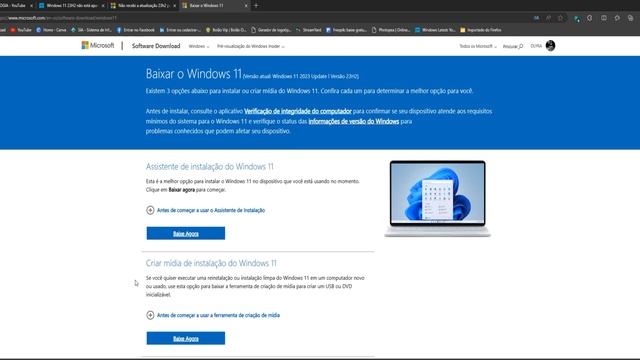Open the account profile avatar
640x360 pixels.
point(550,46)
